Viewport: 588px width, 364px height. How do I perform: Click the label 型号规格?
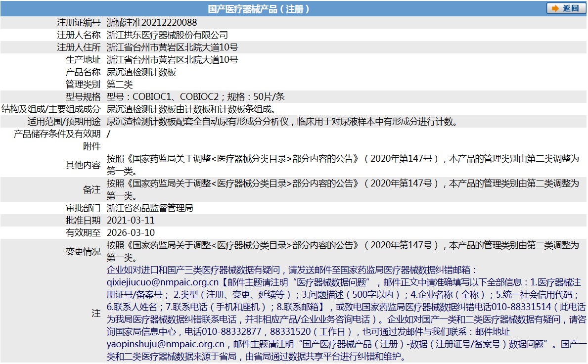coord(83,97)
